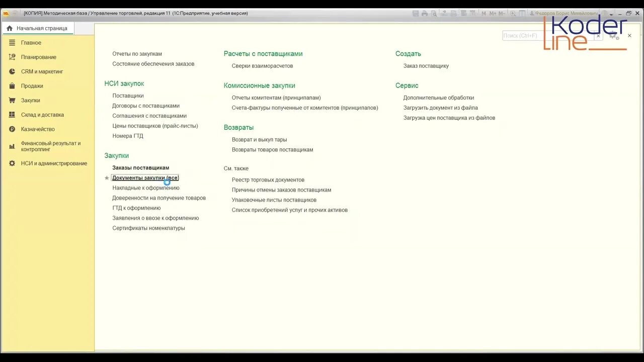Screen dimensions: 644x362
Task: Open Отчеты по закупкам
Action: 137,54
